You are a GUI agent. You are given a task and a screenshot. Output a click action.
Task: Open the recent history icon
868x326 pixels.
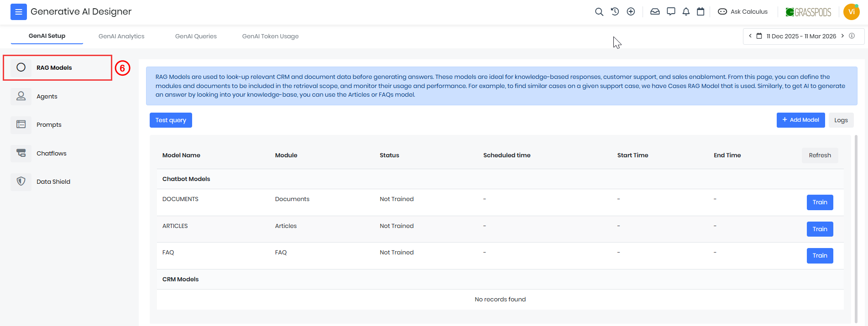pos(615,12)
